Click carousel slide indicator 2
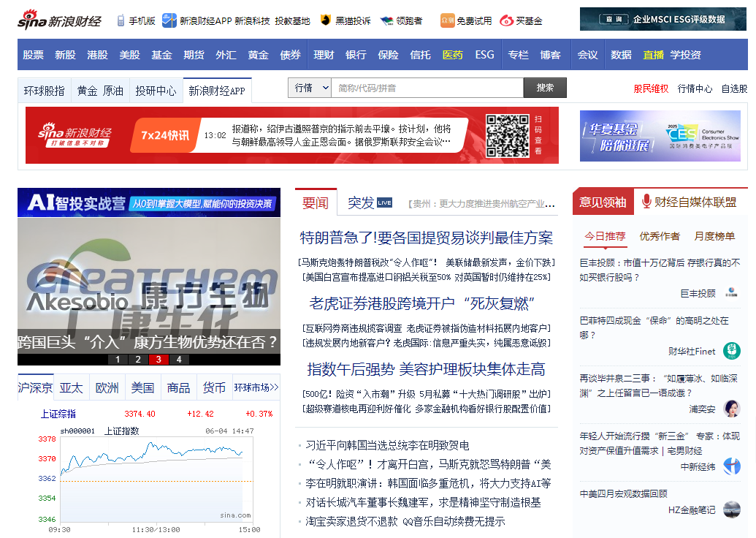Image resolution: width=756 pixels, height=538 pixels. click(x=138, y=360)
